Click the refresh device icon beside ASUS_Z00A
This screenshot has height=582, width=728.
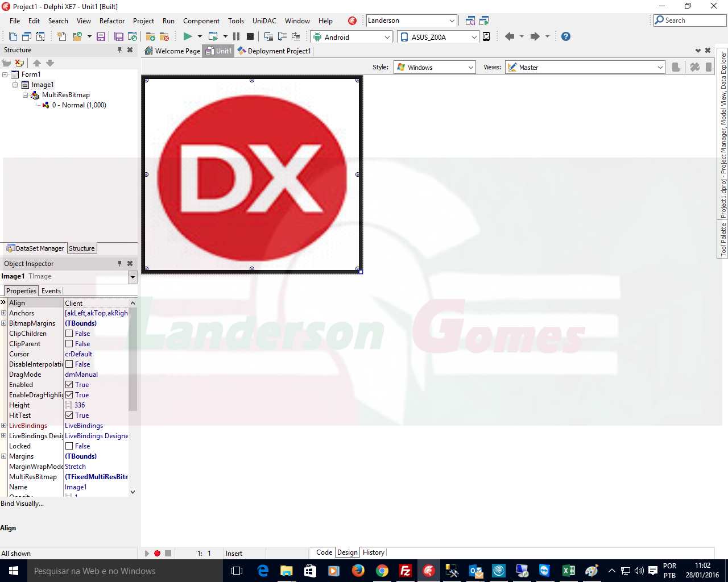486,36
